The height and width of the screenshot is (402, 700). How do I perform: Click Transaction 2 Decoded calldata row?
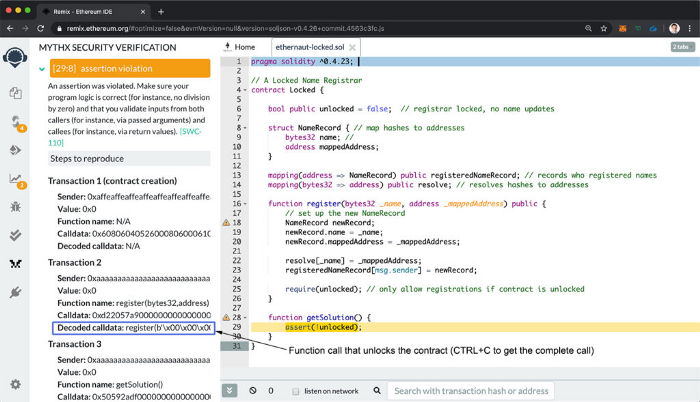click(133, 328)
